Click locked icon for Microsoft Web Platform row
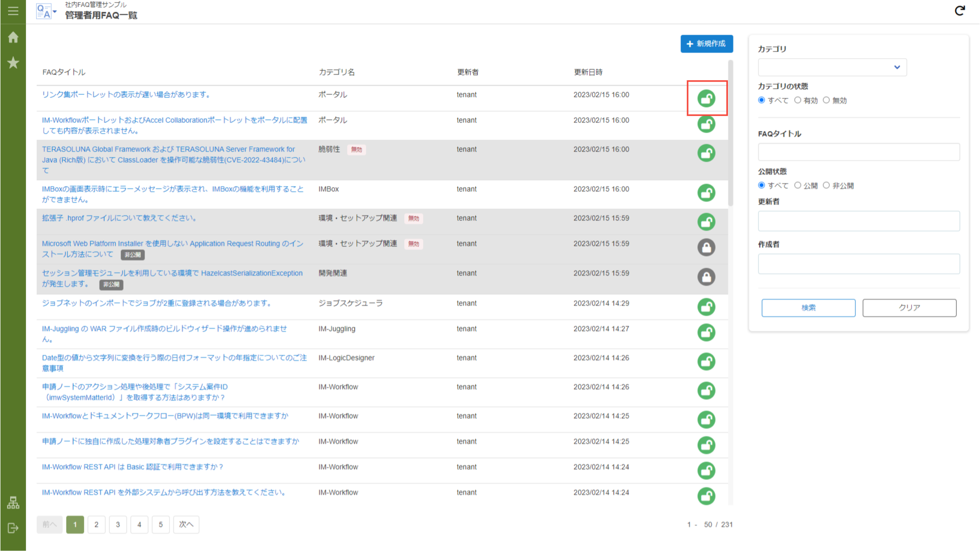The height and width of the screenshot is (551, 980). pos(706,247)
